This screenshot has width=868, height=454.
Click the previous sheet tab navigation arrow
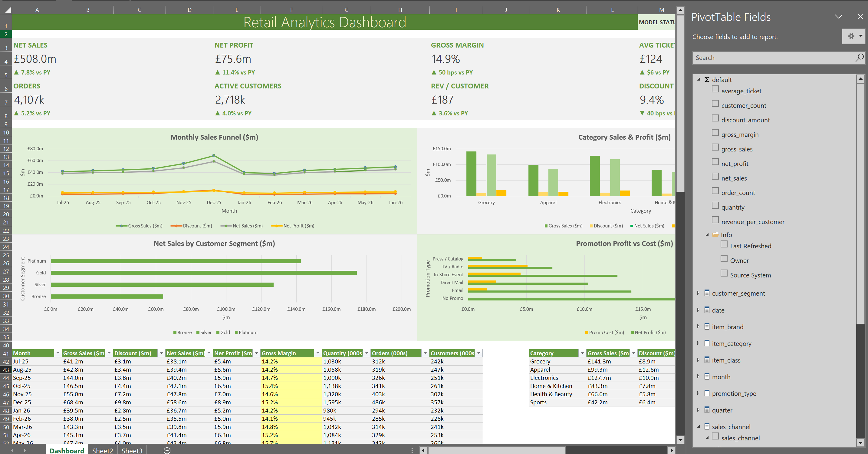[x=12, y=450]
